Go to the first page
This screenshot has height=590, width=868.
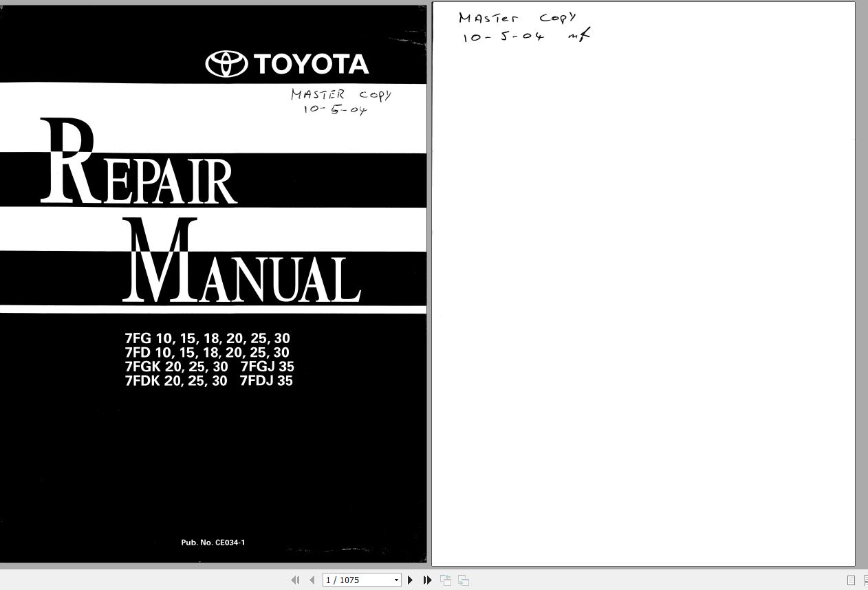pyautogui.click(x=296, y=580)
